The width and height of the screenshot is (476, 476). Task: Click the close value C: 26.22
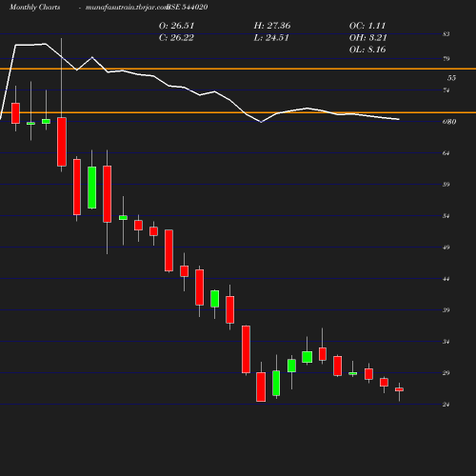176,38
